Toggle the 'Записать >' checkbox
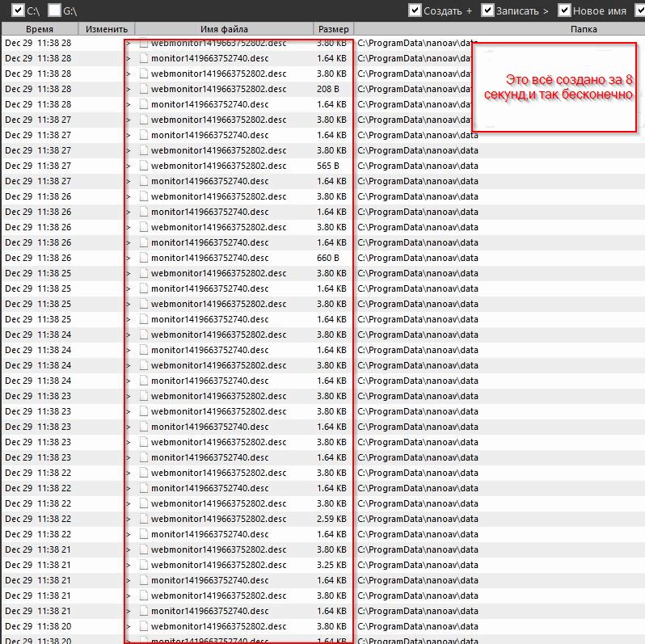645x644 pixels. click(487, 11)
